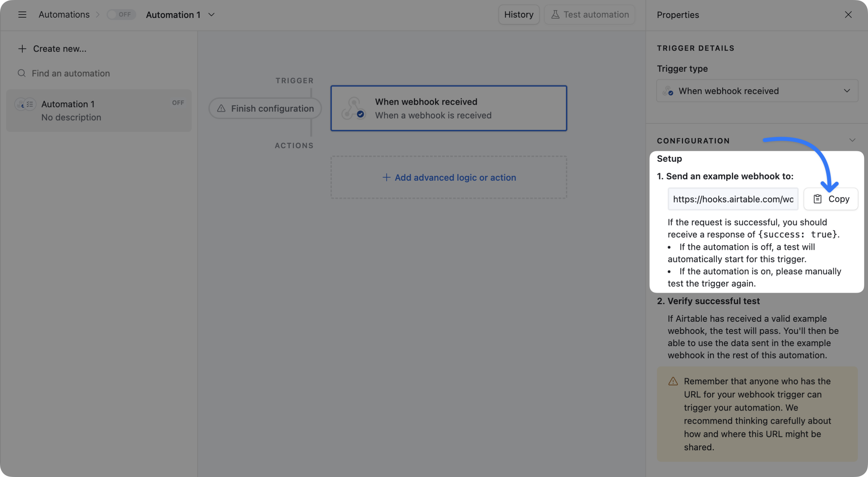Collapse the Configuration section chevron
This screenshot has width=868, height=477.
click(852, 140)
